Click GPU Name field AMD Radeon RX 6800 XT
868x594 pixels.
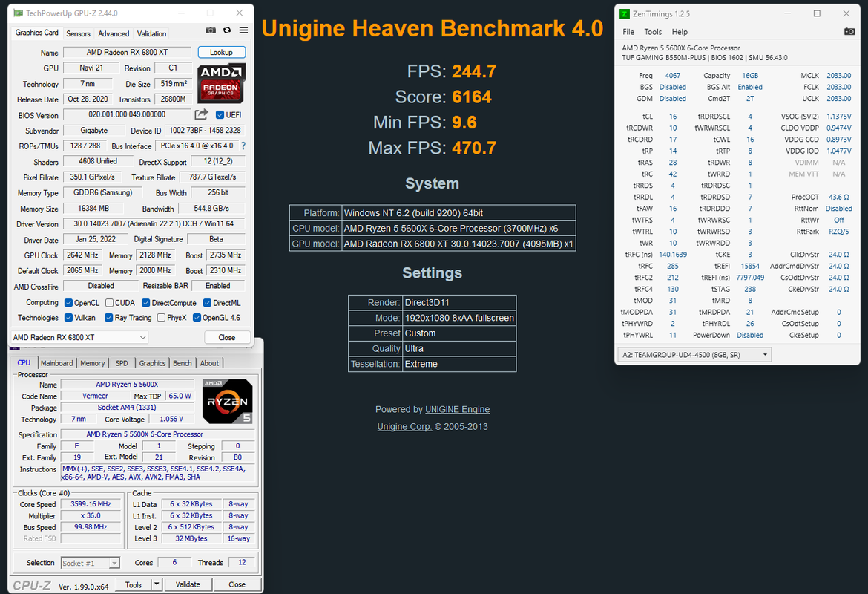tap(127, 52)
